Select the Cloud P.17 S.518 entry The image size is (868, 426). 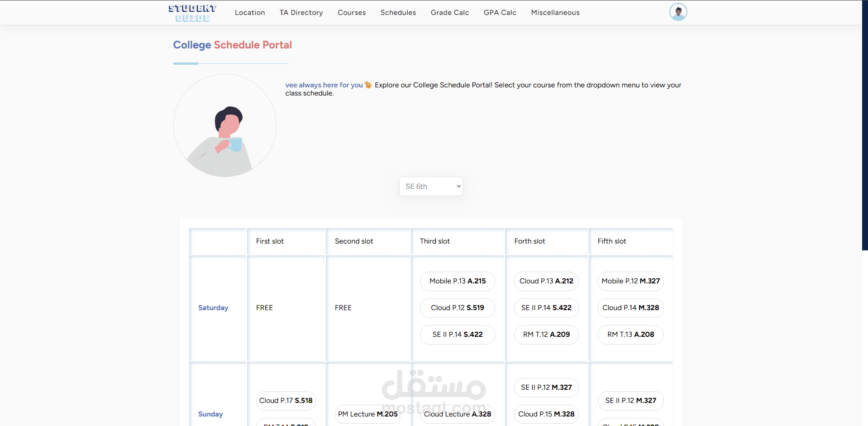tap(286, 401)
